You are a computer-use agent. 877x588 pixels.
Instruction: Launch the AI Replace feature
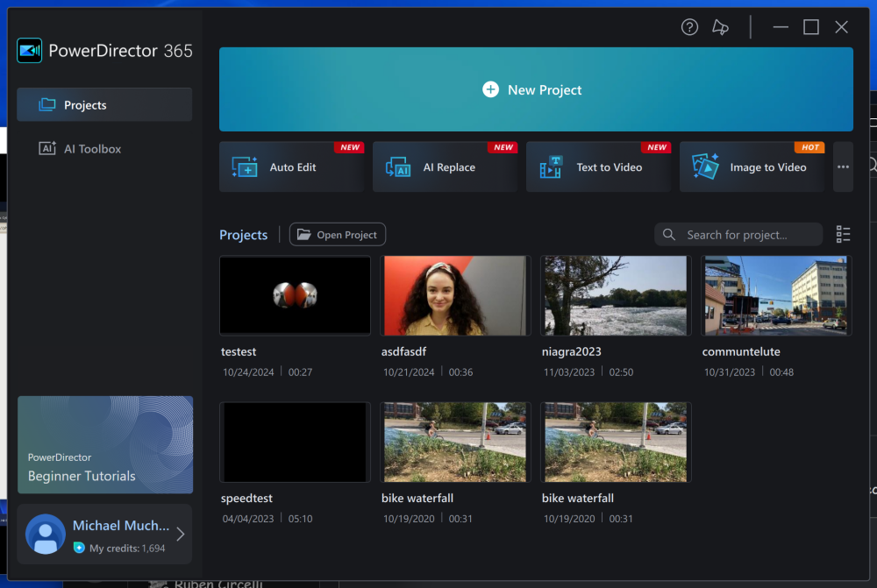446,166
